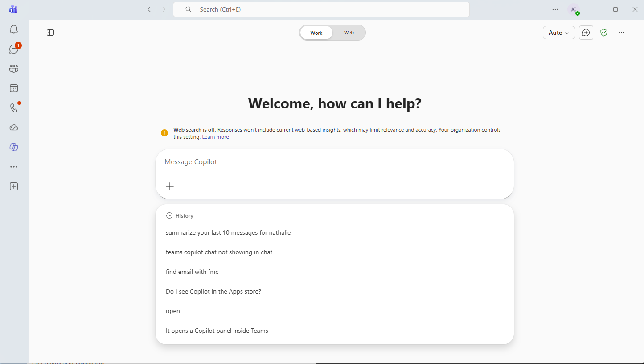Go forward with the right arrow

(x=164, y=9)
